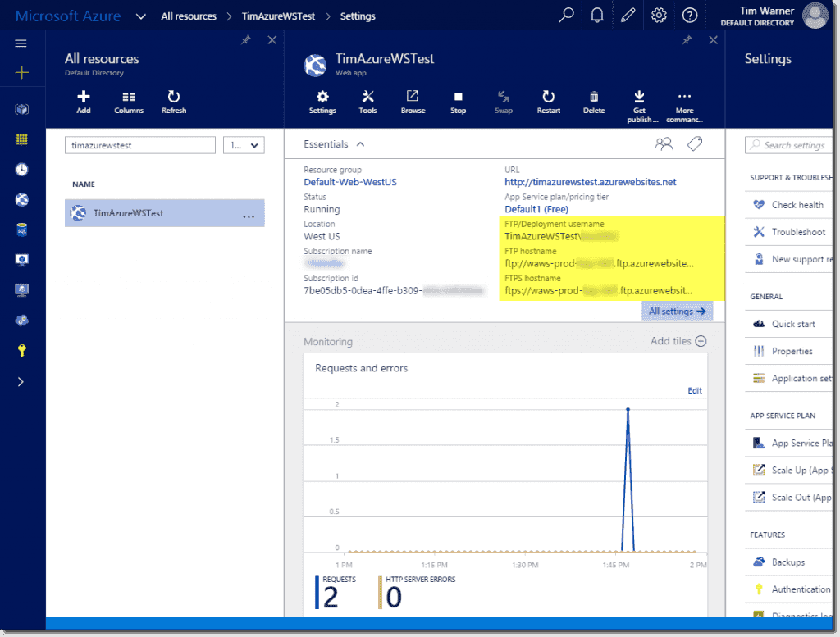Viewport: 840px width, 637px height.
Task: Open Quick start setting
Action: [x=788, y=324]
